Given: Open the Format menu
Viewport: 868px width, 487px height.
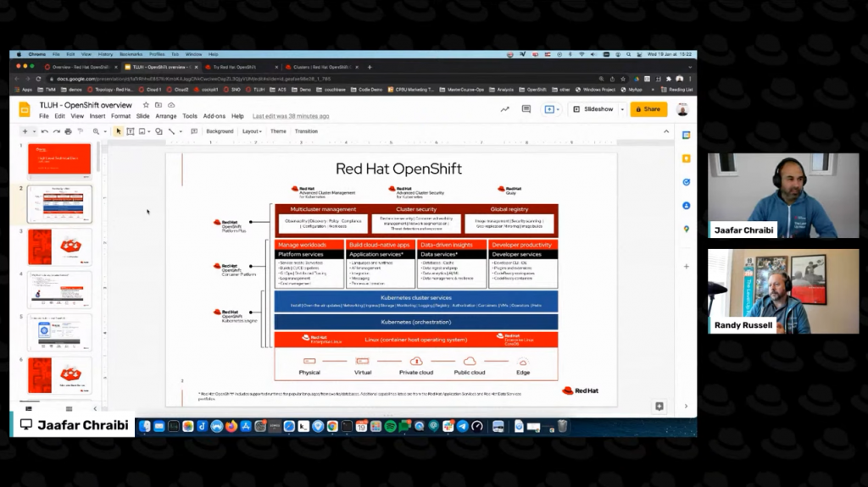Looking at the screenshot, I should coord(120,116).
